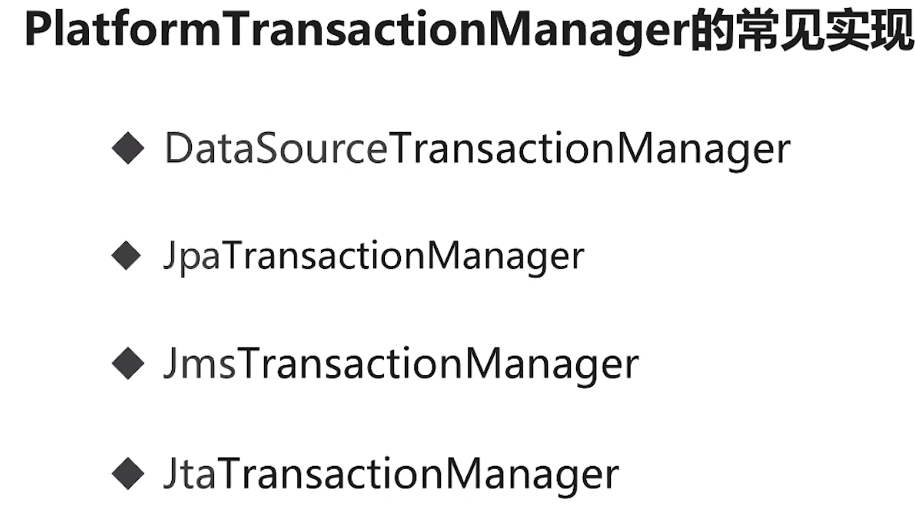Viewport: 915px width, 518px height.
Task: Click "Transaction" in the JtaTransactionManager line
Action: 323,472
